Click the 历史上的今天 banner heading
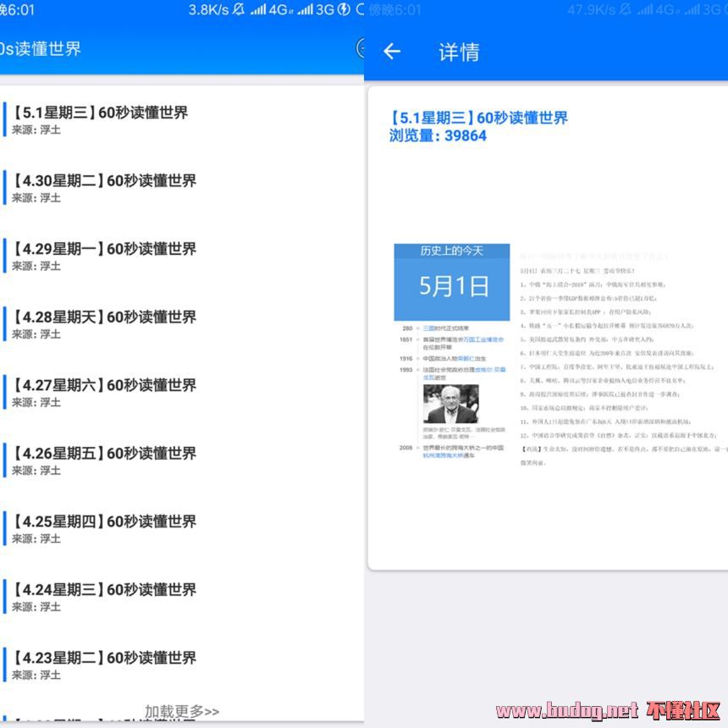The image size is (728, 728). [452, 251]
